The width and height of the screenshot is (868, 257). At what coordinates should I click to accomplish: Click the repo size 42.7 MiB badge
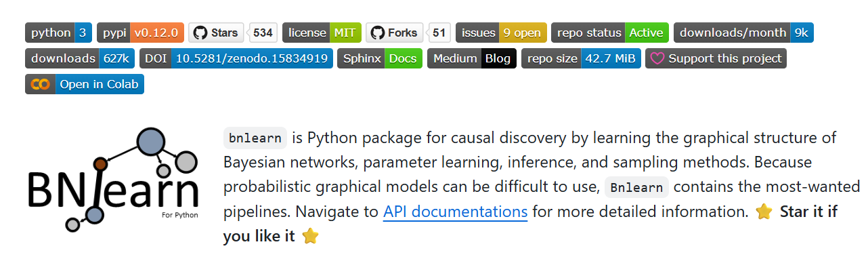[x=581, y=58]
